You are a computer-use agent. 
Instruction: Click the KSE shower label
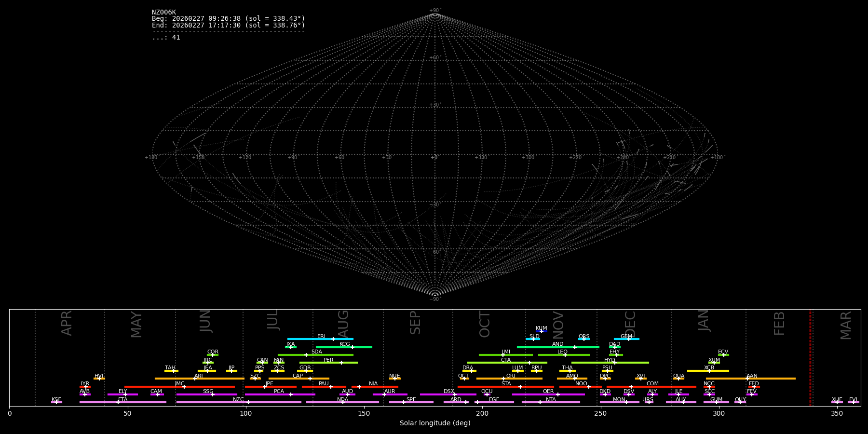pyautogui.click(x=56, y=400)
